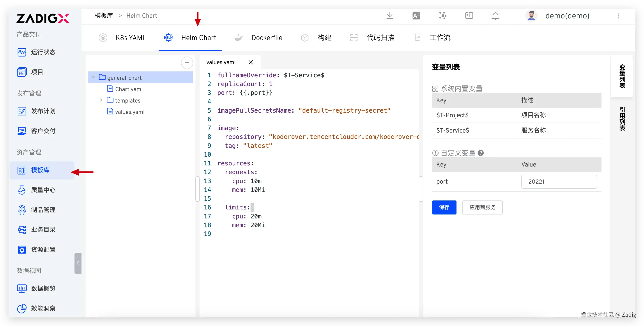Click custom variables help question mark

(481, 153)
